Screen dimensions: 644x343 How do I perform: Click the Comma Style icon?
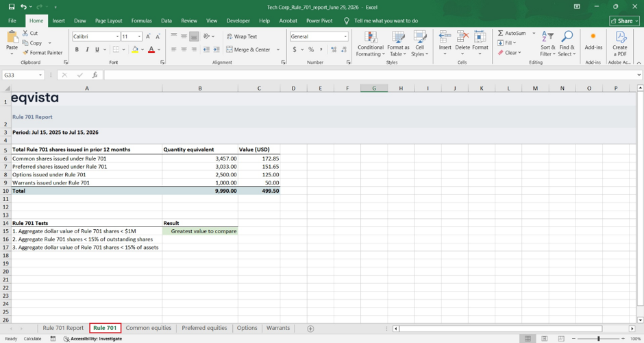tap(321, 49)
